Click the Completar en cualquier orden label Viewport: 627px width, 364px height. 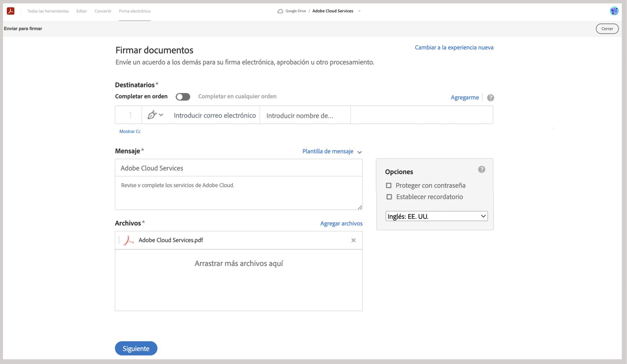pyautogui.click(x=237, y=97)
